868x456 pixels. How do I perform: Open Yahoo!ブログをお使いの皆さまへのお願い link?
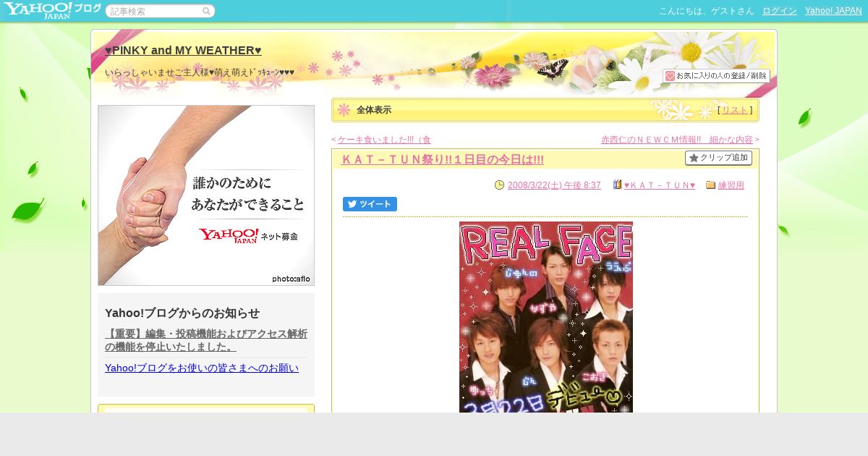coord(202,368)
